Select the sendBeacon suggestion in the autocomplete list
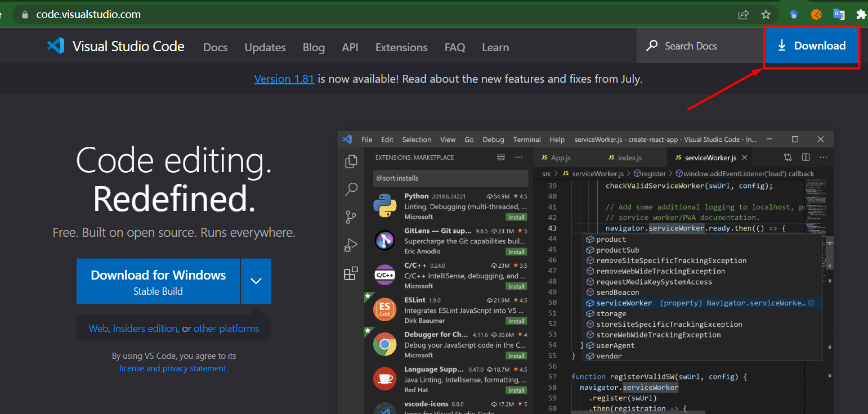This screenshot has height=414, width=868. (x=702, y=292)
